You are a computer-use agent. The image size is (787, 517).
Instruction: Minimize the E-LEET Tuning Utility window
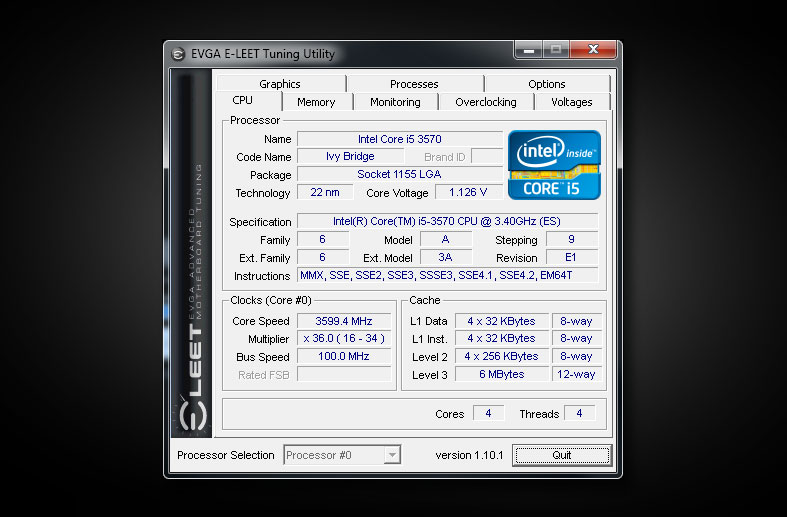[529, 50]
